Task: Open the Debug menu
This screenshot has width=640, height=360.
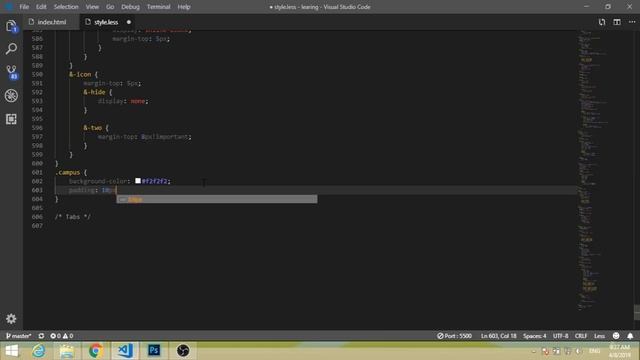Action: point(130,7)
